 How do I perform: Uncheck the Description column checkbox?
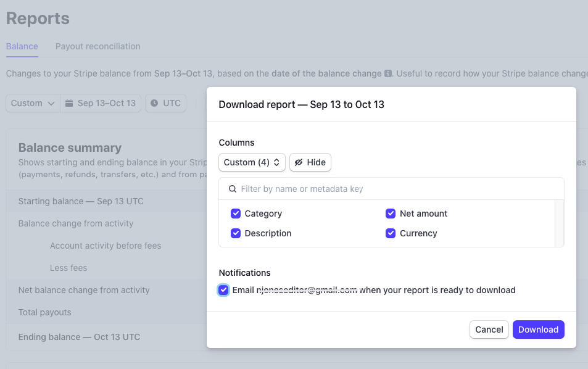(x=236, y=233)
